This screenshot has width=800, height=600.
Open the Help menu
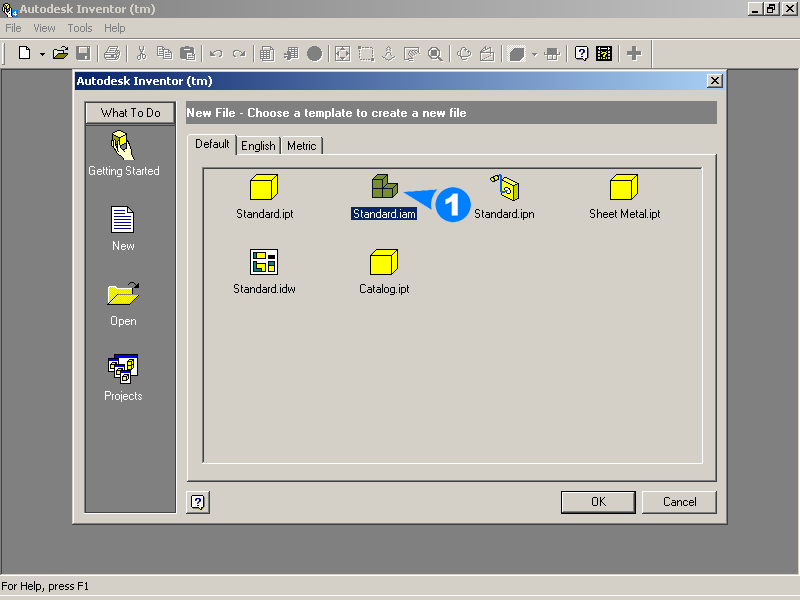(x=115, y=28)
